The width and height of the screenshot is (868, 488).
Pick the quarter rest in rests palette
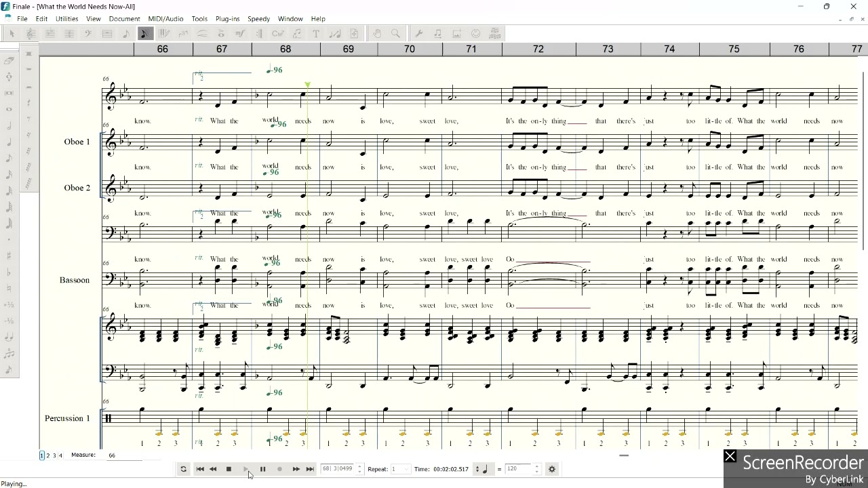28,103
